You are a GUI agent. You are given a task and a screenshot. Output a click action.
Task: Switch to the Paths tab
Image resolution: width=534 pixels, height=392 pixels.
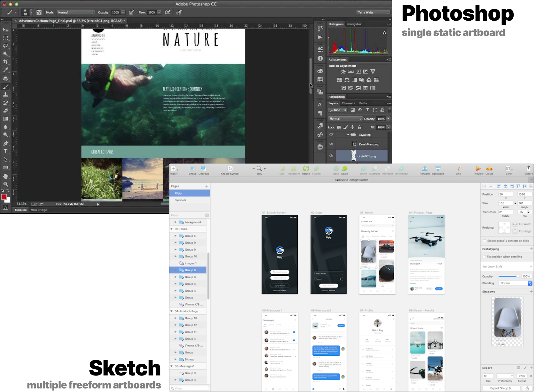pyautogui.click(x=363, y=103)
